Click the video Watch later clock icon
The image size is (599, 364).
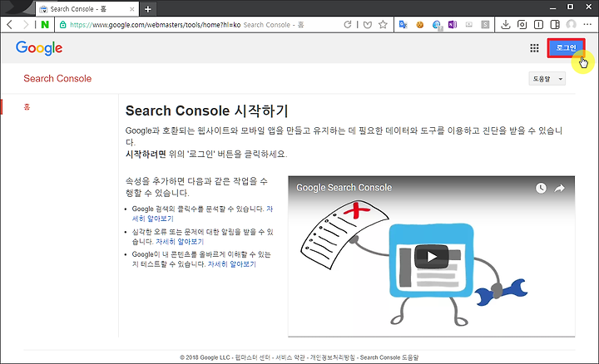pyautogui.click(x=541, y=188)
